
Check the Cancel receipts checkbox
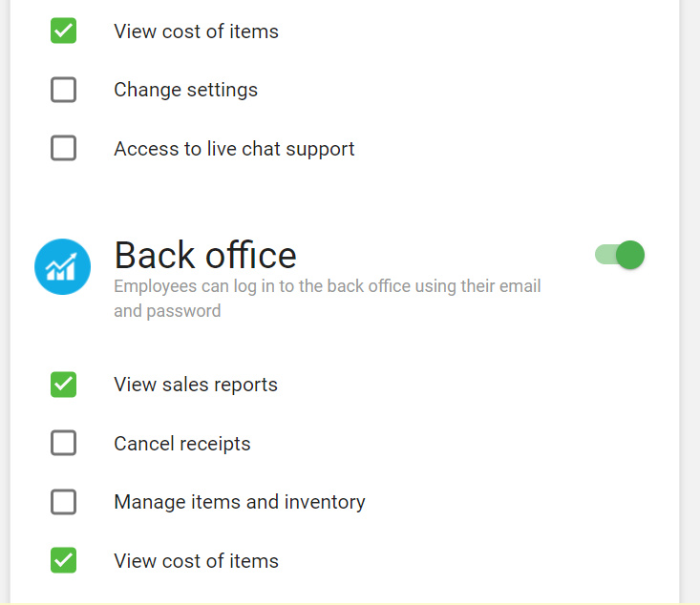[63, 443]
